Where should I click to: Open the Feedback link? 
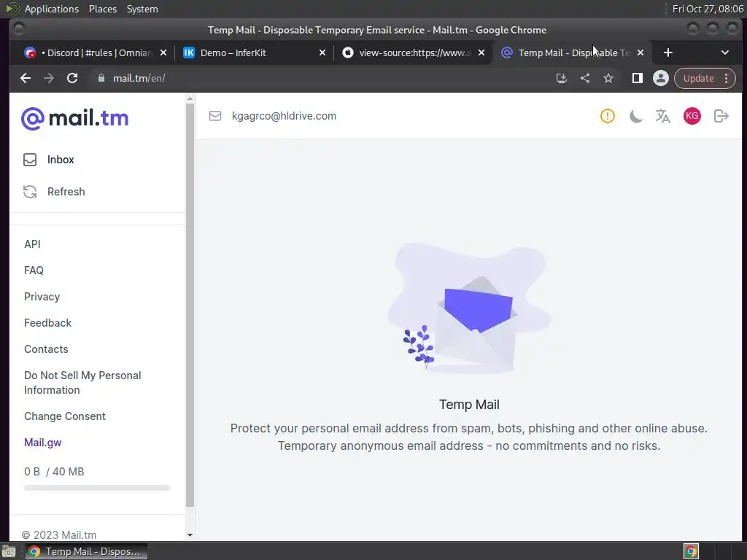[47, 323]
